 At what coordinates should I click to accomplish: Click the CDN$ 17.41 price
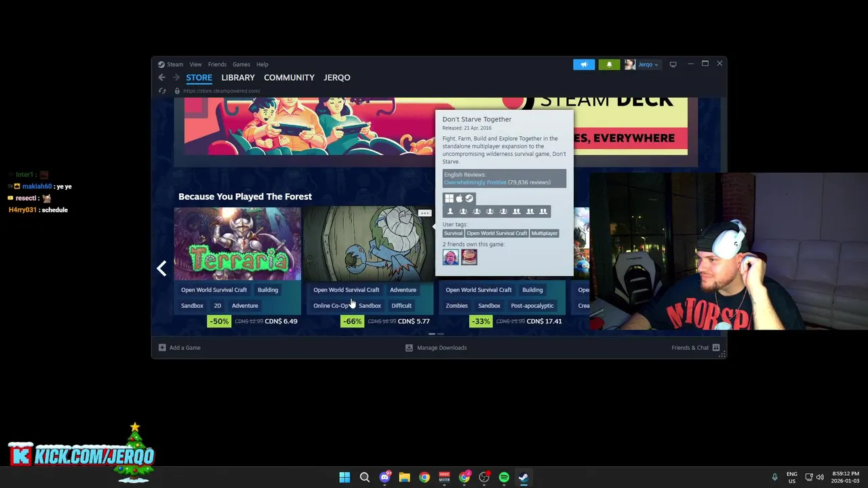tap(544, 321)
